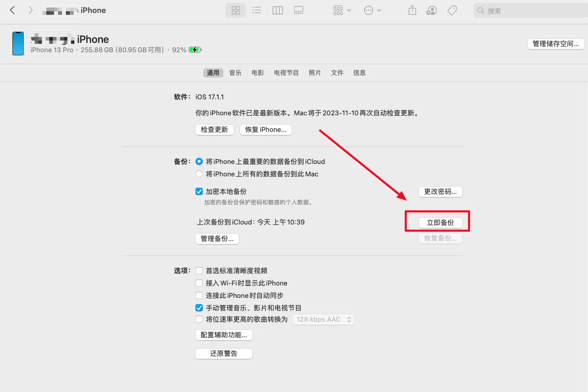Click the blue iPhone device icon
The image size is (588, 392).
pos(18,43)
